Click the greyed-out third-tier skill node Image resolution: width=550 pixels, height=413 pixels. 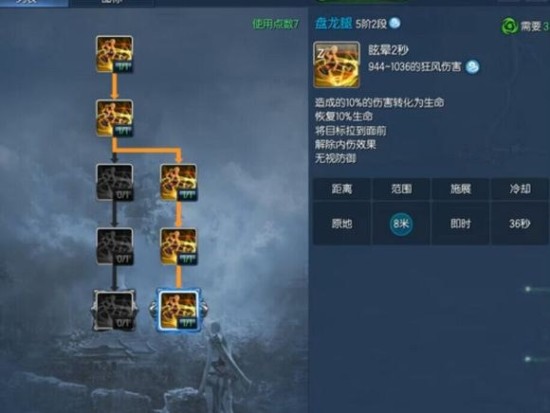[x=114, y=182]
